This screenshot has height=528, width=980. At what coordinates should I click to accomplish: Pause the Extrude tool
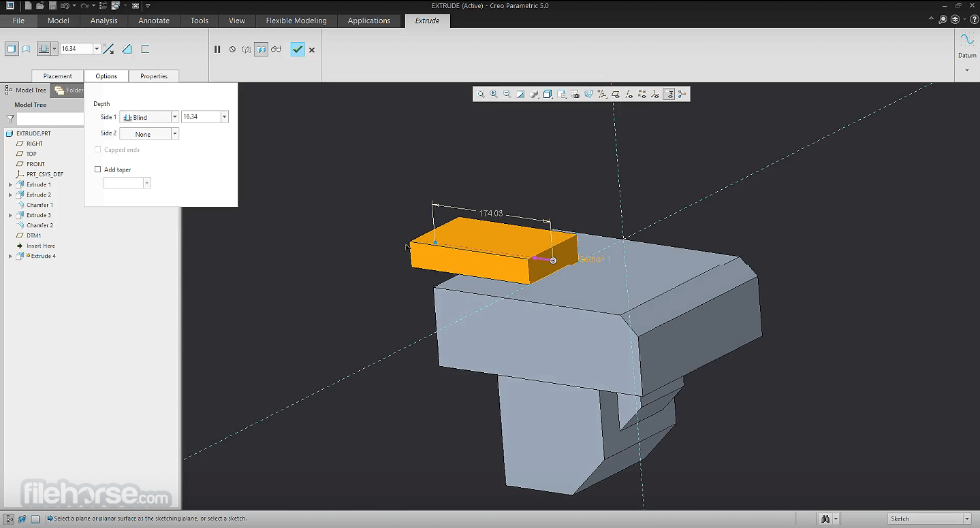(x=217, y=49)
